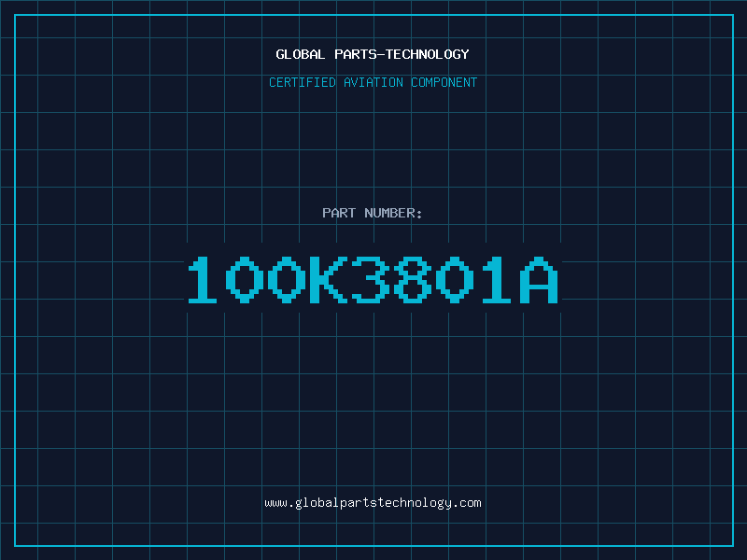Click the PART NUMBER: label

pyautogui.click(x=372, y=213)
